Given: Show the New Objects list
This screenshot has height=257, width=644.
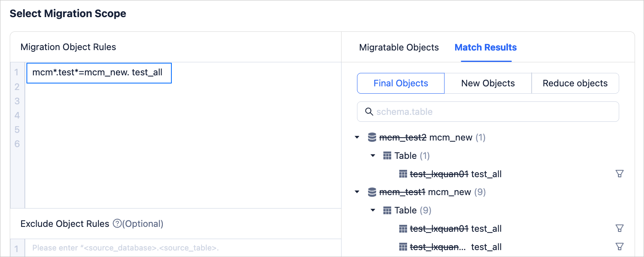Looking at the screenshot, I should (488, 83).
